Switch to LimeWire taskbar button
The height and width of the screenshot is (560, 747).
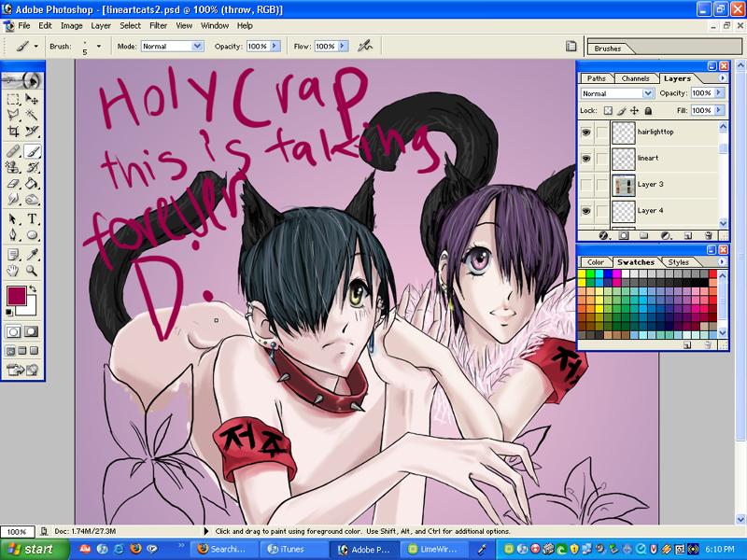point(432,549)
